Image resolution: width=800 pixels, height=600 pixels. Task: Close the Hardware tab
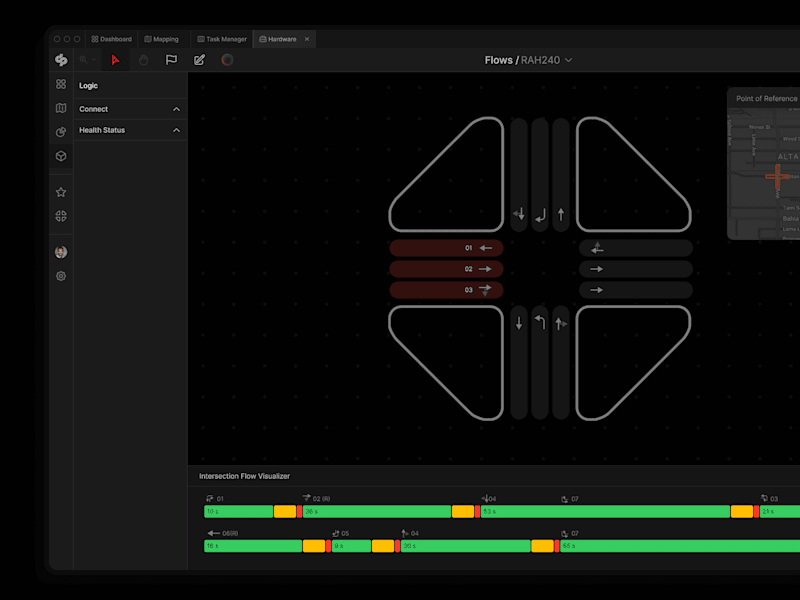(x=307, y=39)
